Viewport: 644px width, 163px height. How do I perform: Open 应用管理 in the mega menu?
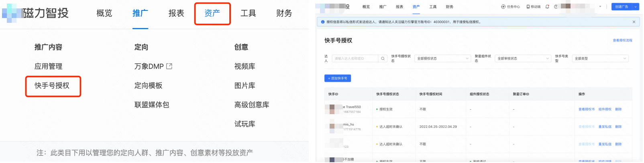pos(49,66)
